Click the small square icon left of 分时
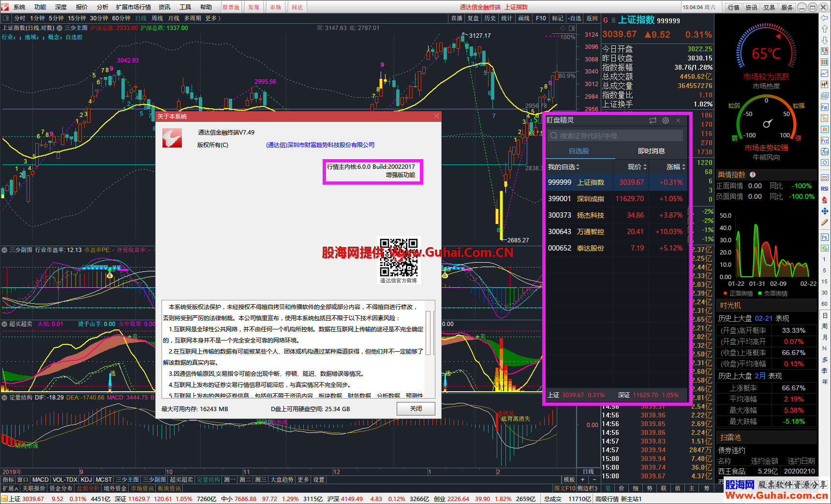 (6, 18)
